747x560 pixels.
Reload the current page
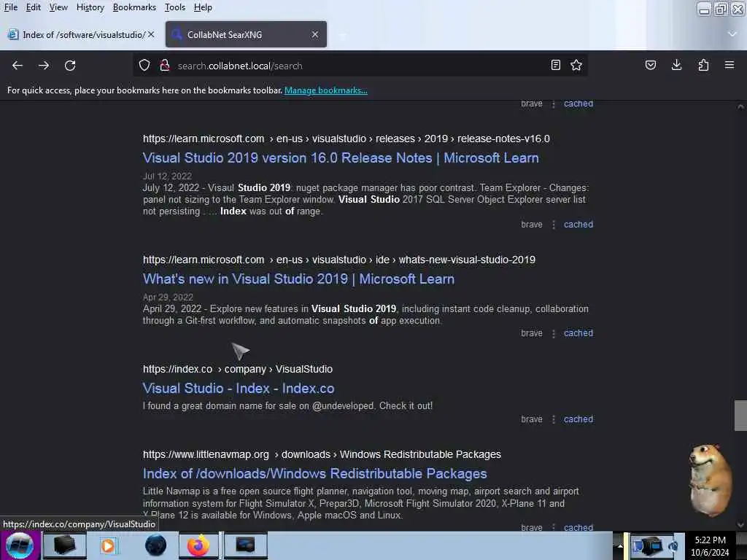click(x=70, y=65)
